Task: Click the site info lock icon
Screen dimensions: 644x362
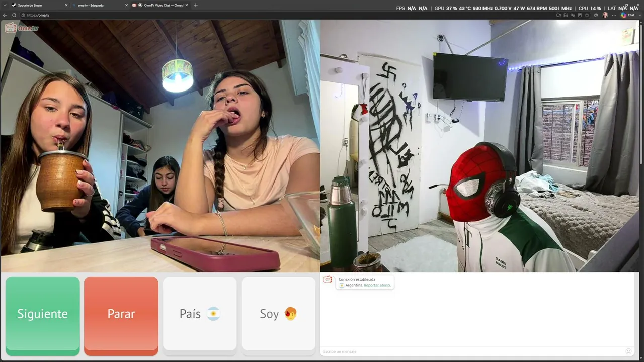Action: (23, 15)
